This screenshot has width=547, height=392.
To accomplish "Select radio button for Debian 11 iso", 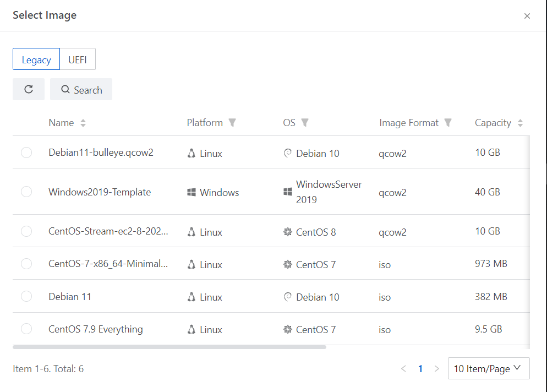I will click(26, 297).
